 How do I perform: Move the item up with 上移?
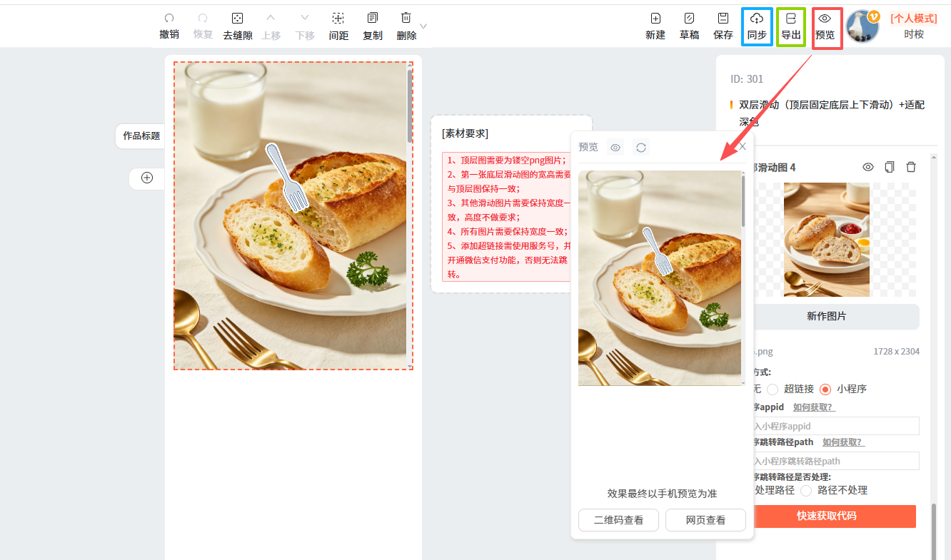click(271, 26)
